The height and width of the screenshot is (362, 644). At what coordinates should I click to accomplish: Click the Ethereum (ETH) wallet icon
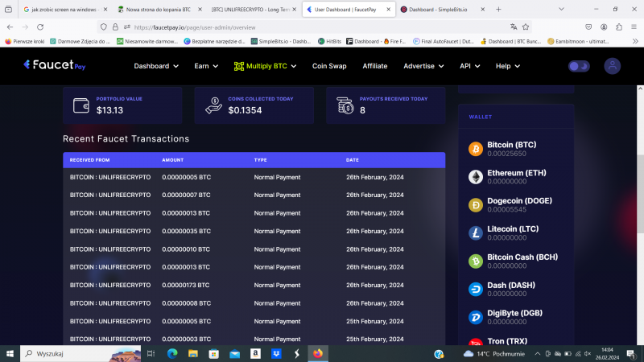click(476, 177)
